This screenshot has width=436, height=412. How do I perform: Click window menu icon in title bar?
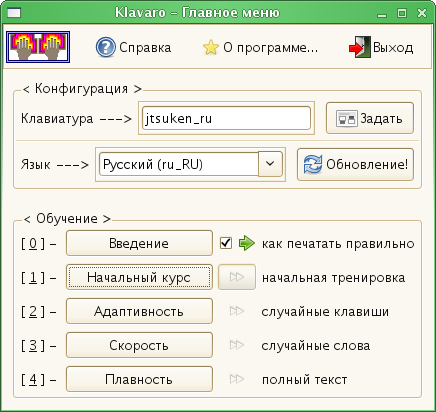click(x=14, y=13)
